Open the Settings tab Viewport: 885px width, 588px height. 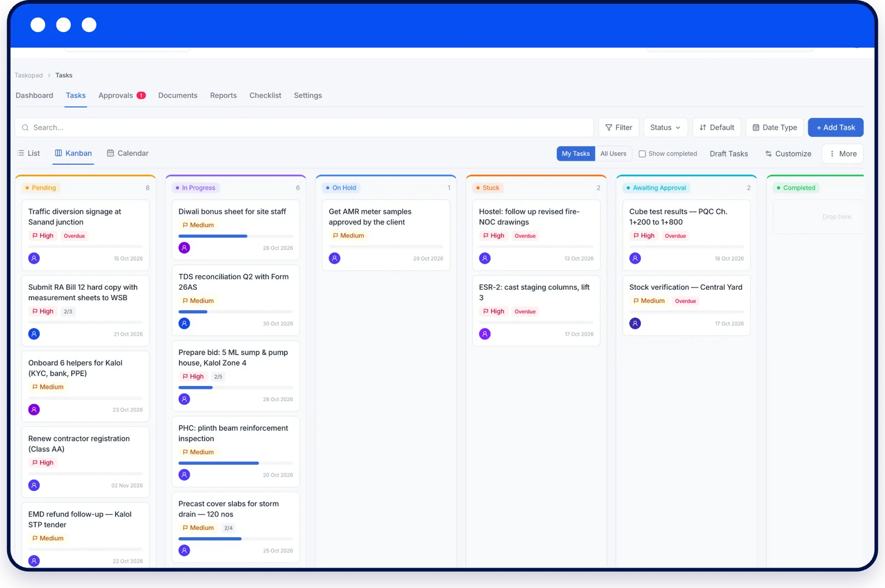(308, 96)
